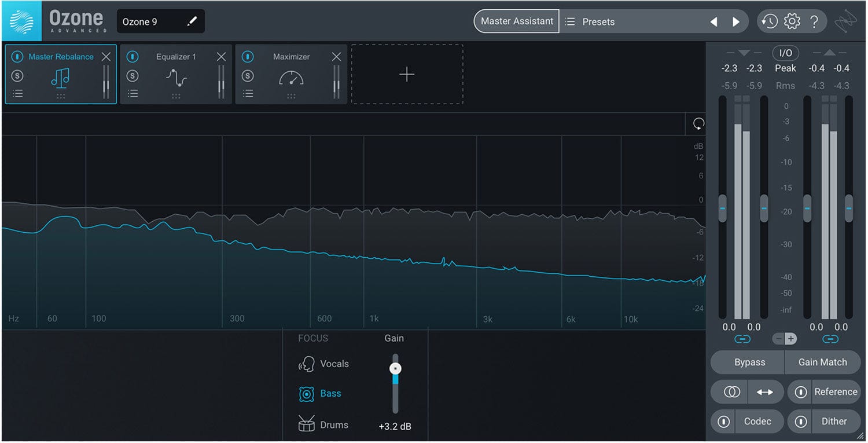Screen dimensions: 868x443
Task: Click the Gain slider handle
Action: pos(395,368)
